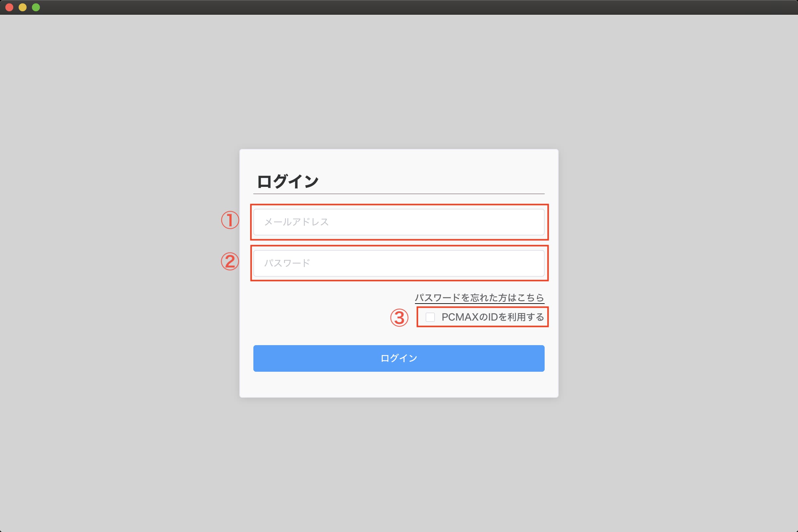798x532 pixels.
Task: Click the パスワード input field
Action: [x=398, y=262]
